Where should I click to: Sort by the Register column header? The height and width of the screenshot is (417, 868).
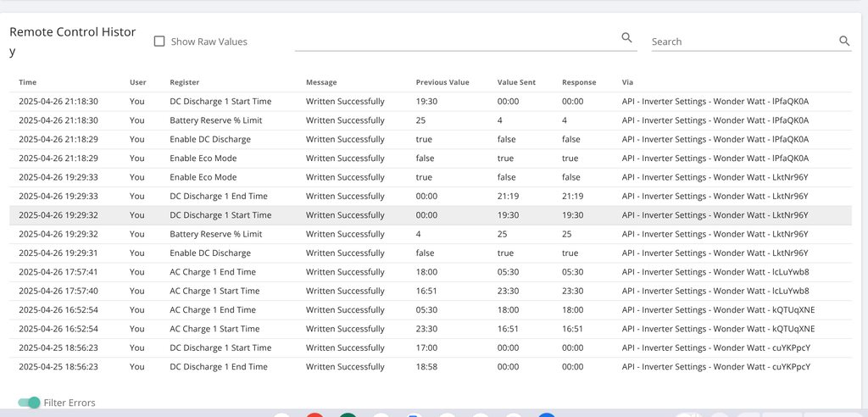[x=185, y=82]
